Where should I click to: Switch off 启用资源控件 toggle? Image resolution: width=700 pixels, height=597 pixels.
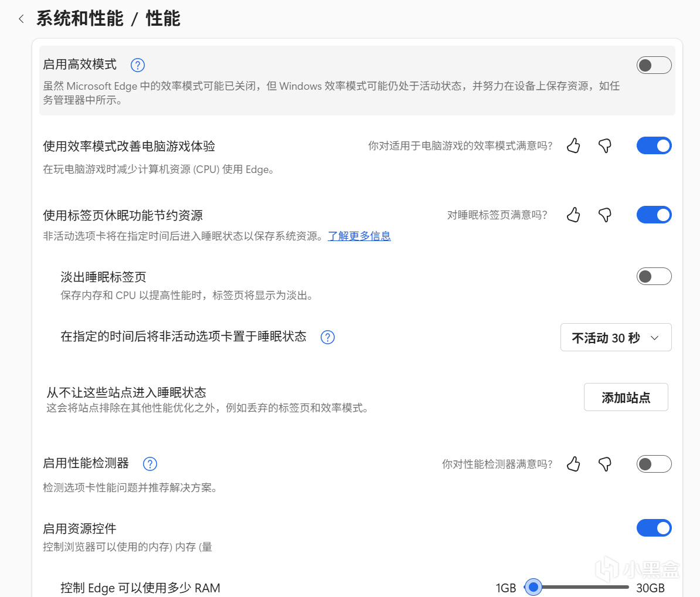pyautogui.click(x=654, y=528)
